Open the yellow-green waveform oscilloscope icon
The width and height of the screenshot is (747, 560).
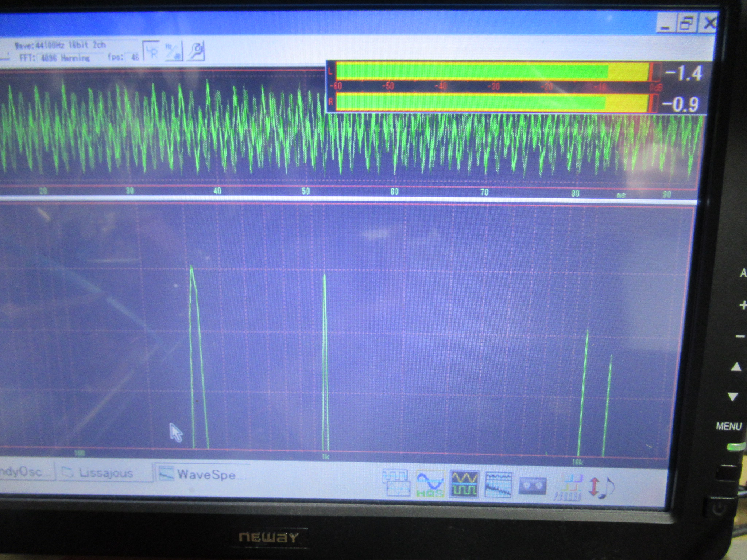click(x=464, y=484)
